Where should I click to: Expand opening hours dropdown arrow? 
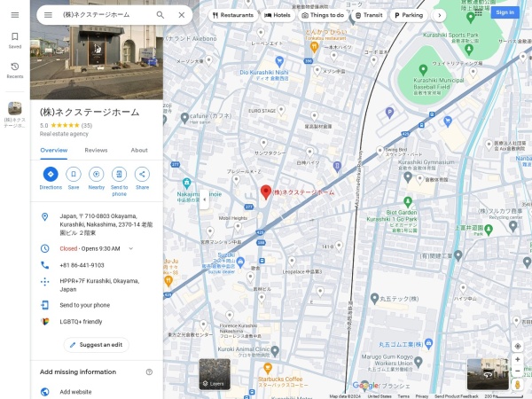pos(131,248)
